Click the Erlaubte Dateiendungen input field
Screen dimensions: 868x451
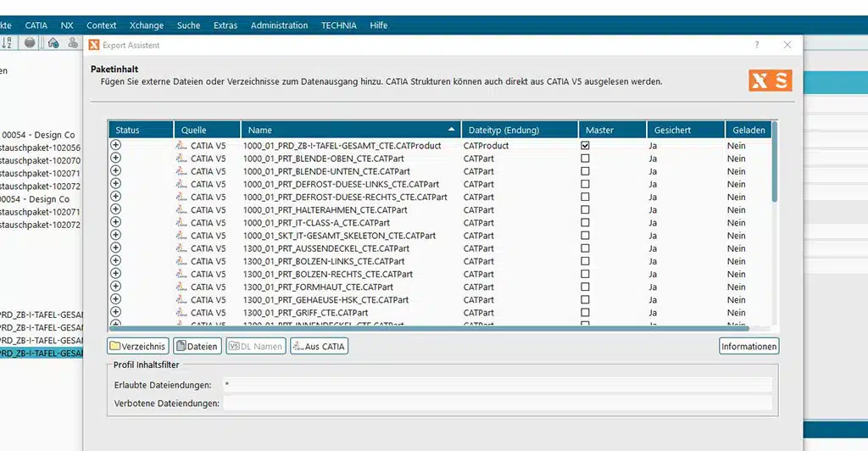[497, 385]
